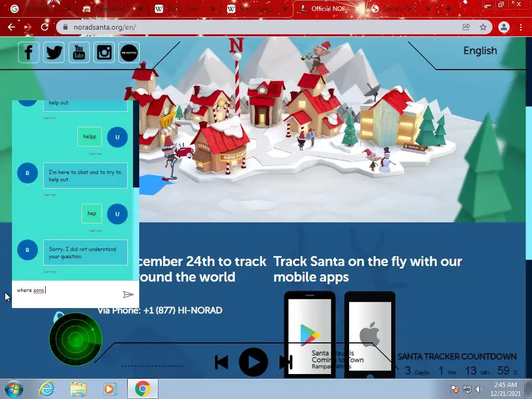
Task: Open the Instagram icon
Action: 104,52
